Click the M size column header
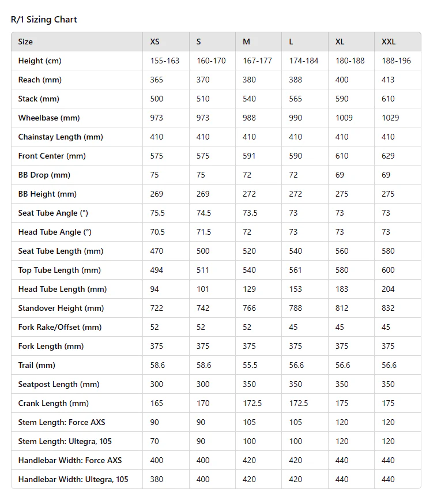The height and width of the screenshot is (504, 441). (x=246, y=42)
